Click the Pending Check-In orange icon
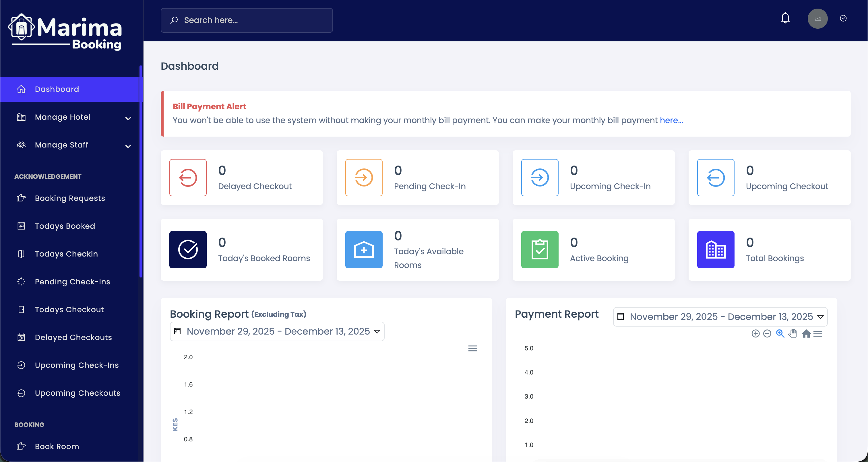The width and height of the screenshot is (868, 462). pyautogui.click(x=364, y=178)
